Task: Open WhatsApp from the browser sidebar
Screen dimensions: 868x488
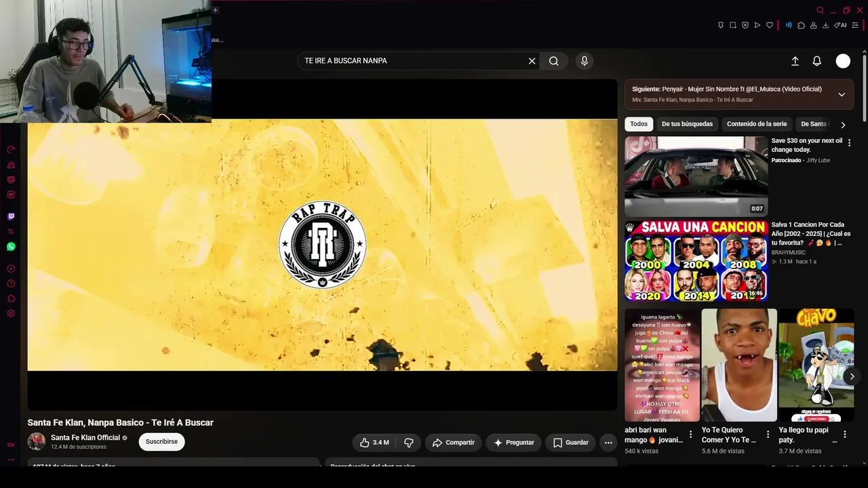Action: tap(11, 247)
